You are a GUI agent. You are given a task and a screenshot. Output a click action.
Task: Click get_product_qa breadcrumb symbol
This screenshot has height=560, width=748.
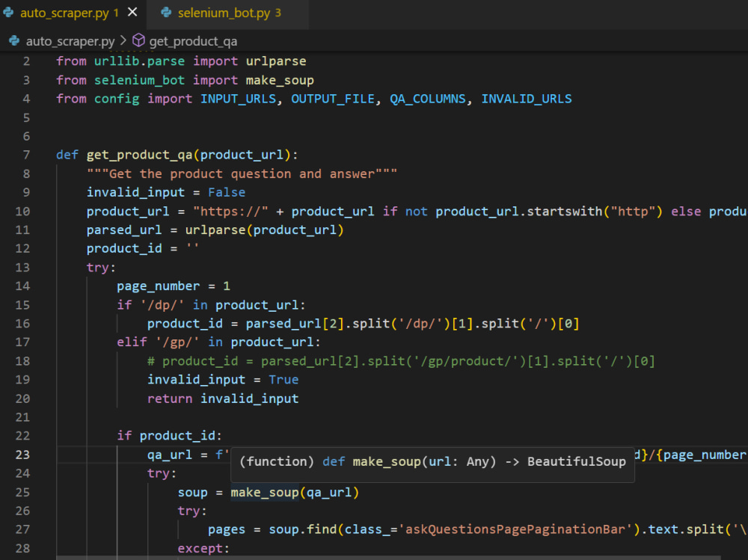pyautogui.click(x=193, y=42)
